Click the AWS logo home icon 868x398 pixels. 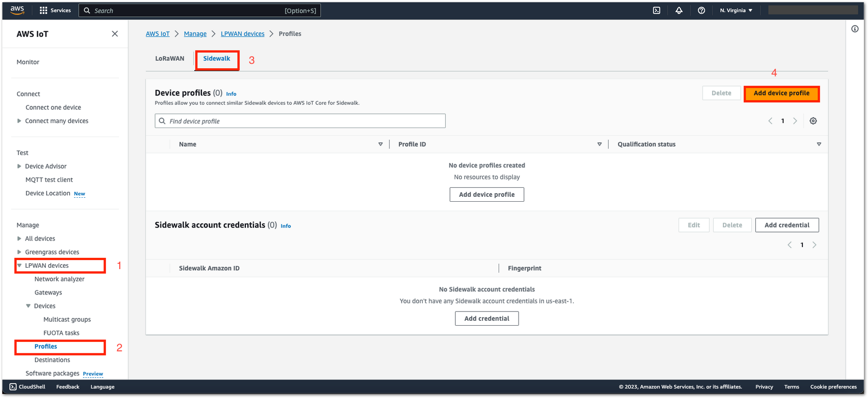[x=17, y=10]
